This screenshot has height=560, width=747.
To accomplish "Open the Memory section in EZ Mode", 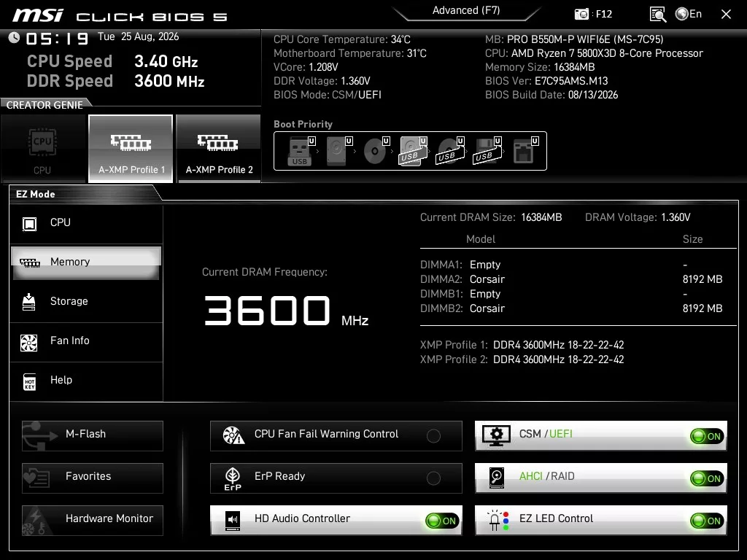I will click(86, 262).
